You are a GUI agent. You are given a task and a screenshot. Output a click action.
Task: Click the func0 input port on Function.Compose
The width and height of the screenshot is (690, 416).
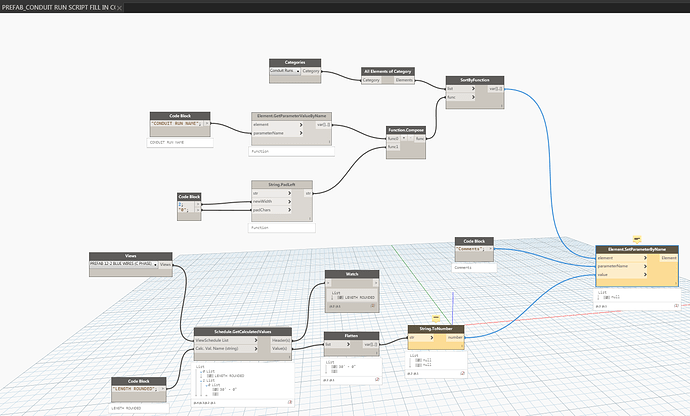click(x=393, y=138)
